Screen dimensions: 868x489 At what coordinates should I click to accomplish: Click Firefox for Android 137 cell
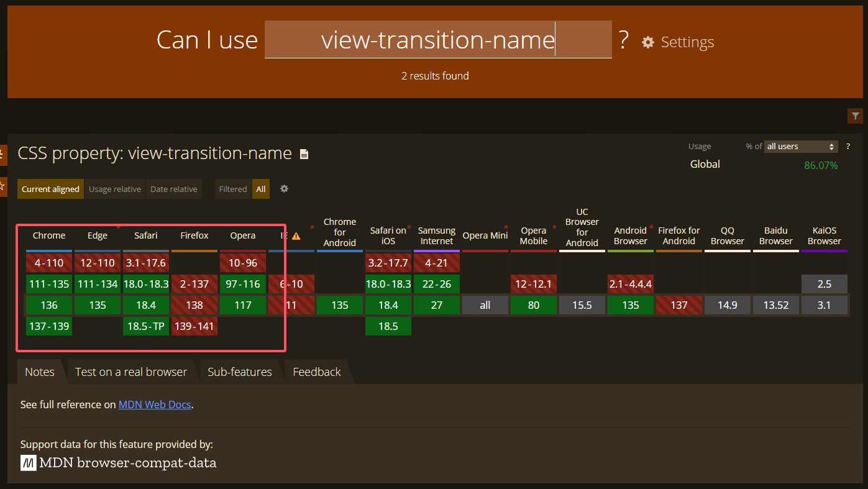point(679,305)
